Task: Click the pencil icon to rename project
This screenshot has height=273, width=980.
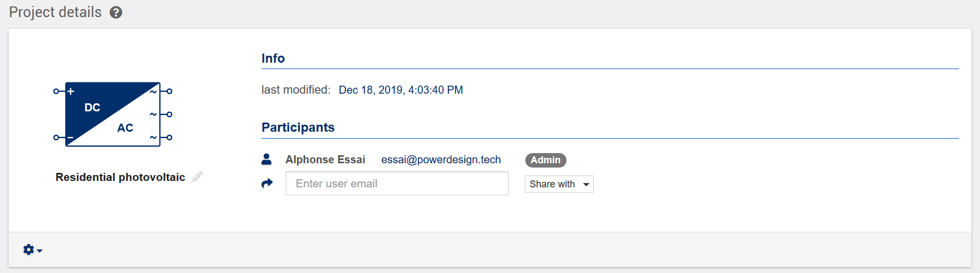Action: 197,177
